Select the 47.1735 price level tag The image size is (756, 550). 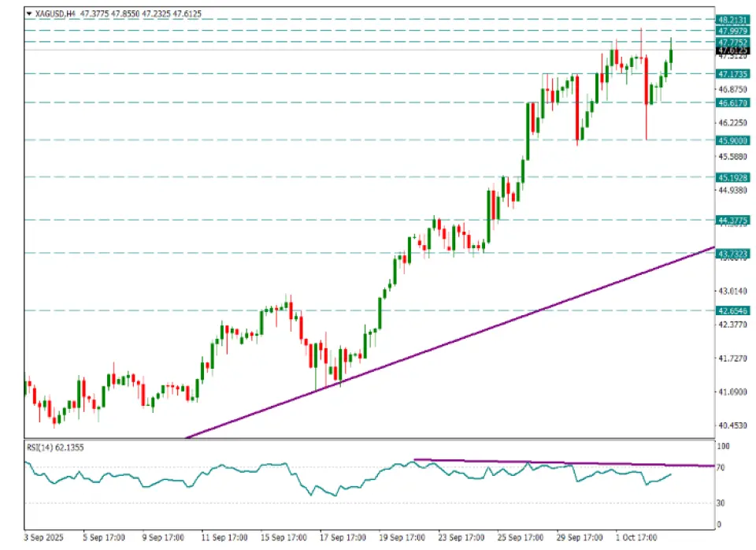732,73
